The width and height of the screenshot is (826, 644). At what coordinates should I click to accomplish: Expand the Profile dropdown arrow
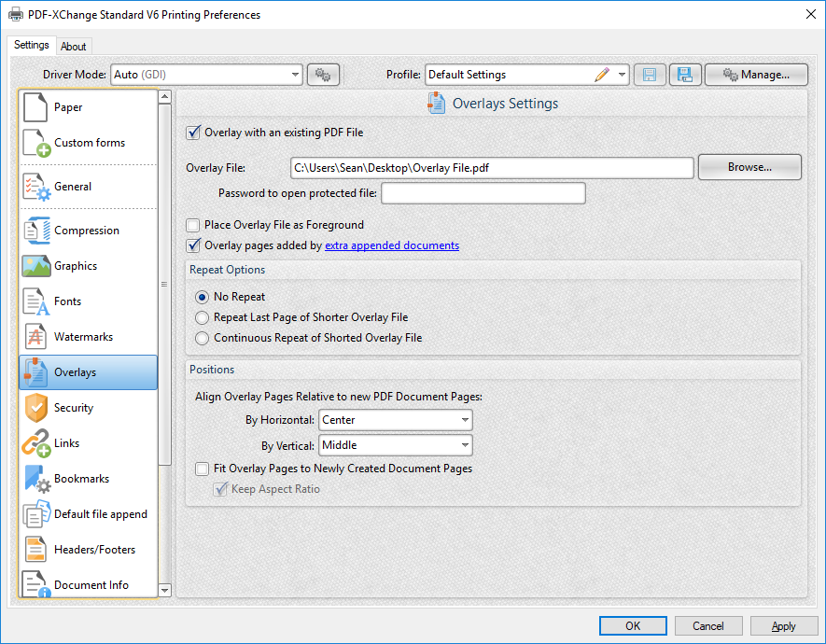point(623,75)
